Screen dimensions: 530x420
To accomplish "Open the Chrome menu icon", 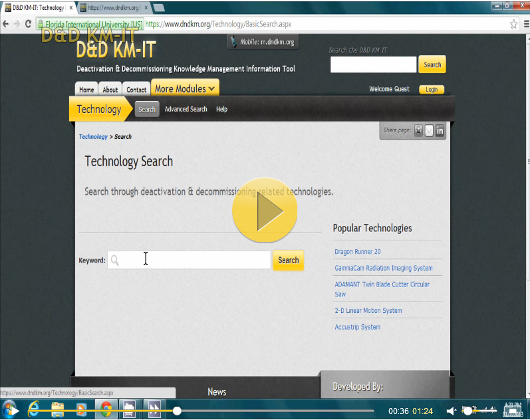I will (x=526, y=24).
